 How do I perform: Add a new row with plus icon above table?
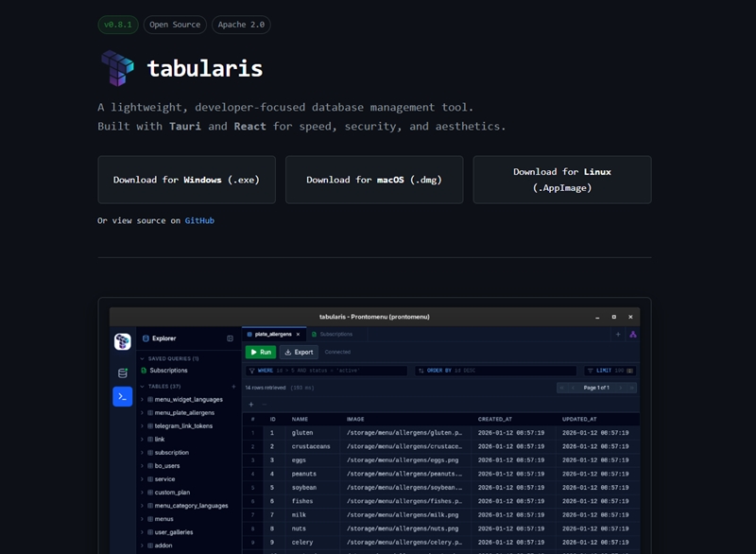pos(251,405)
